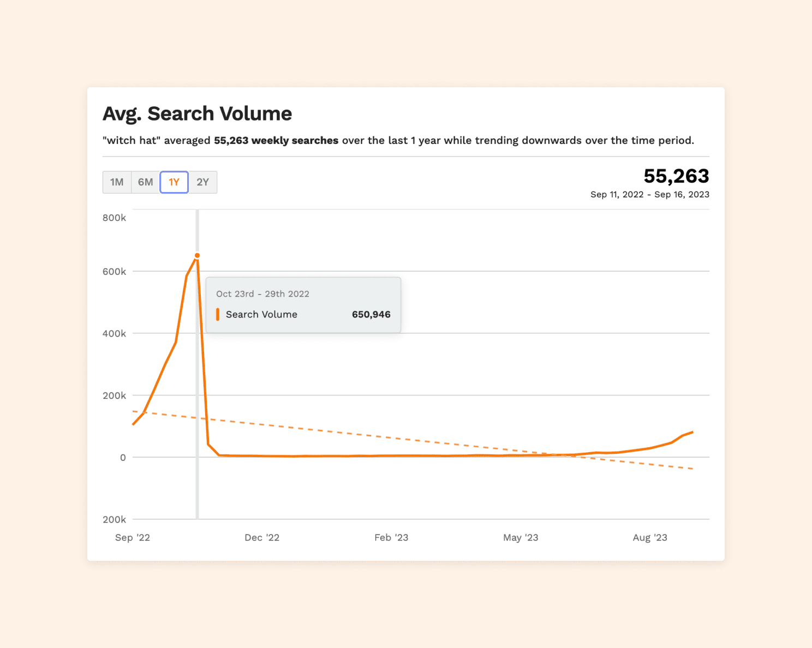The width and height of the screenshot is (812, 648).
Task: Click the 600k y-axis label
Action: 114,272
